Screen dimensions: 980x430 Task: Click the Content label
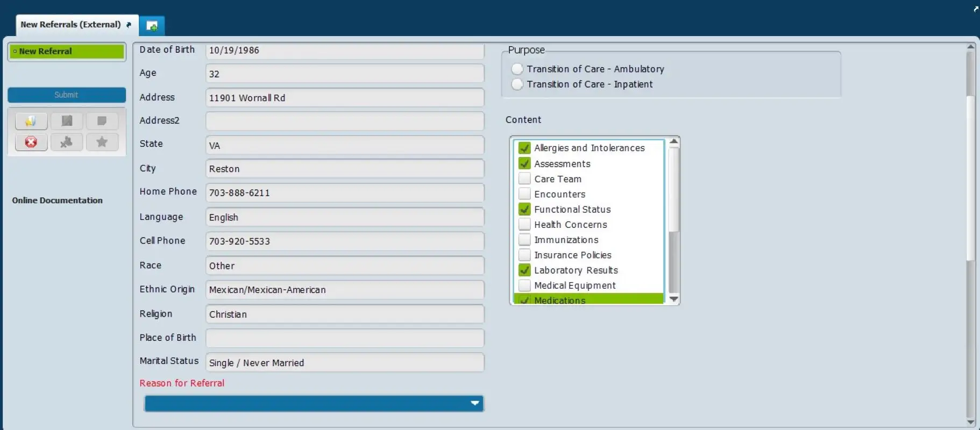tap(523, 120)
